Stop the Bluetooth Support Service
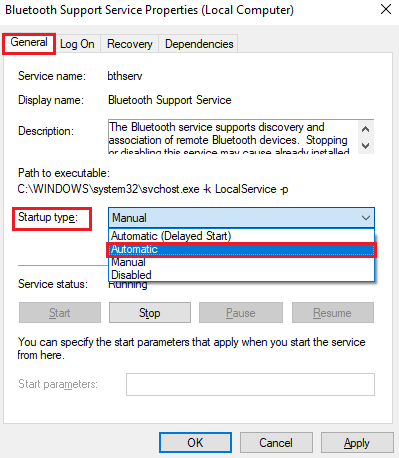Viewport: 399px width, 458px height. (x=150, y=313)
